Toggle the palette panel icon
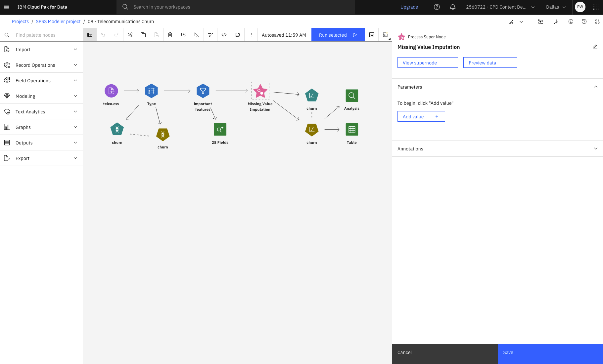 90,35
